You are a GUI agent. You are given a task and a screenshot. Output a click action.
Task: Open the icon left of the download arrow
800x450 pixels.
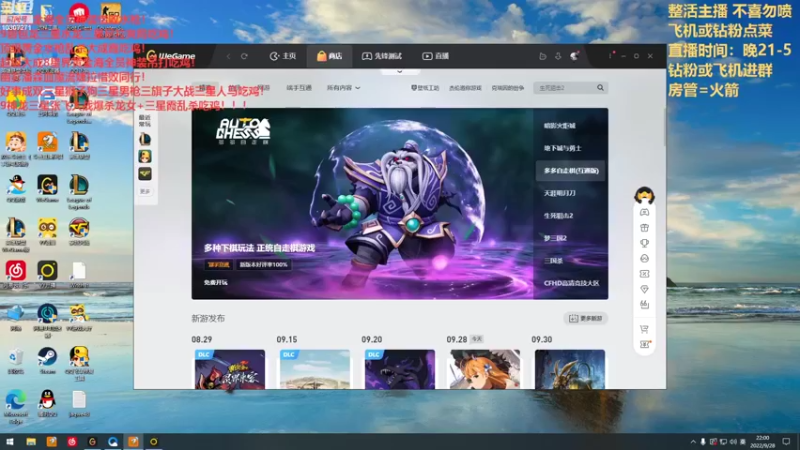click(x=543, y=56)
